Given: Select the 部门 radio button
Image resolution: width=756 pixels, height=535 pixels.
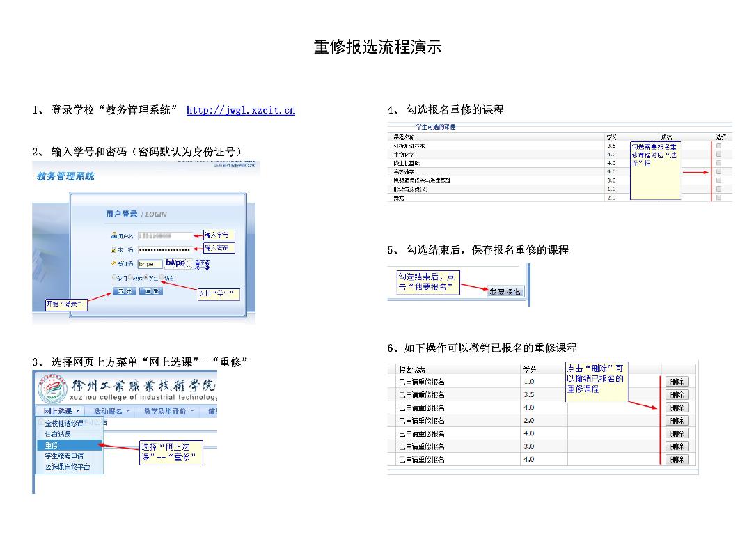Looking at the screenshot, I should tap(114, 277).
